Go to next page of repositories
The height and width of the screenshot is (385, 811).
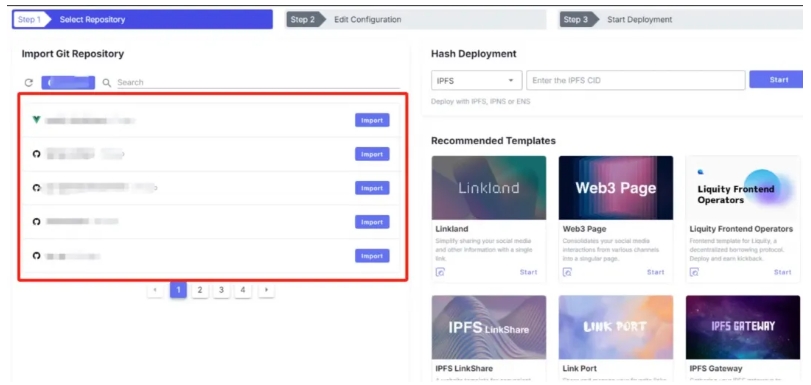(x=266, y=290)
